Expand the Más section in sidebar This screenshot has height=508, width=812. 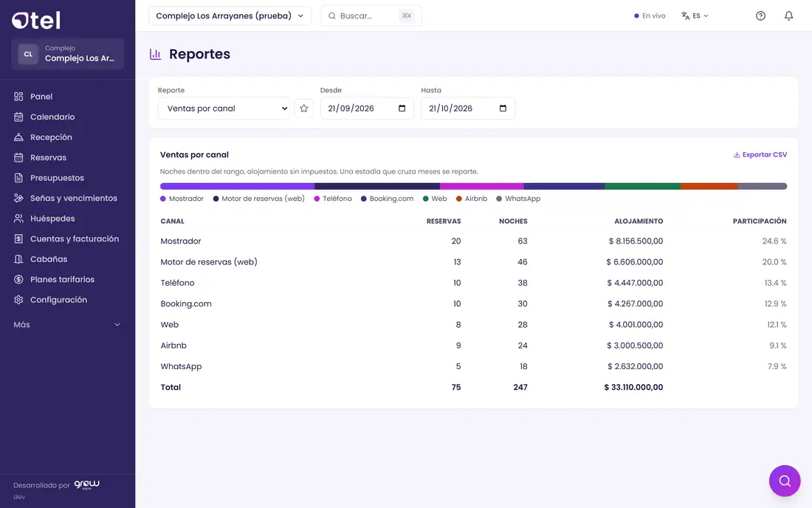click(67, 325)
